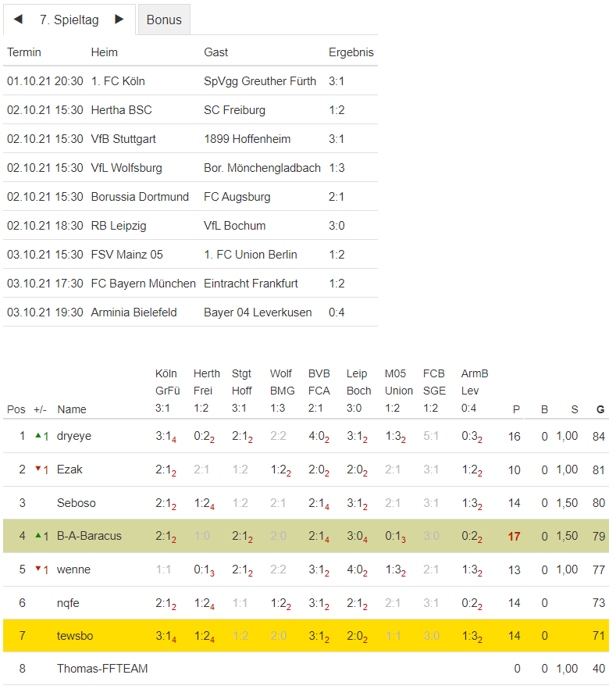Click the previous matchday left arrow
Viewport: 616px width, 689px height.
(x=18, y=20)
